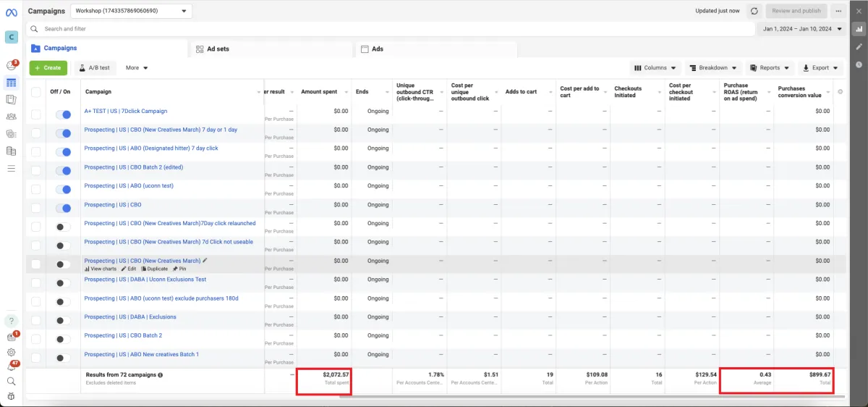Toggle off the A+ TEST 7Dclick Campaign

pos(64,114)
